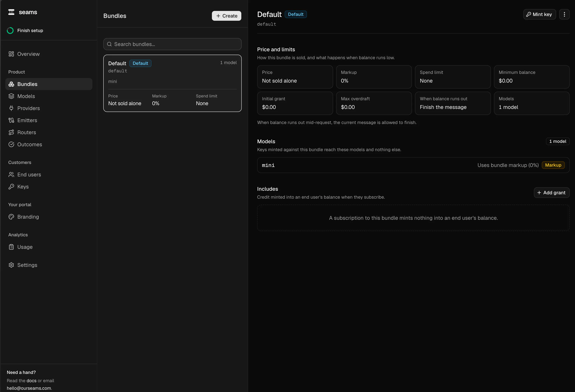Click the yellow Markup badge
This screenshot has height=392, width=575.
pyautogui.click(x=553, y=165)
